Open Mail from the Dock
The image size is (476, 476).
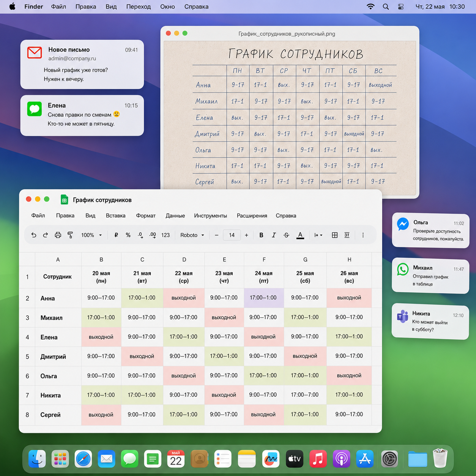(x=107, y=459)
